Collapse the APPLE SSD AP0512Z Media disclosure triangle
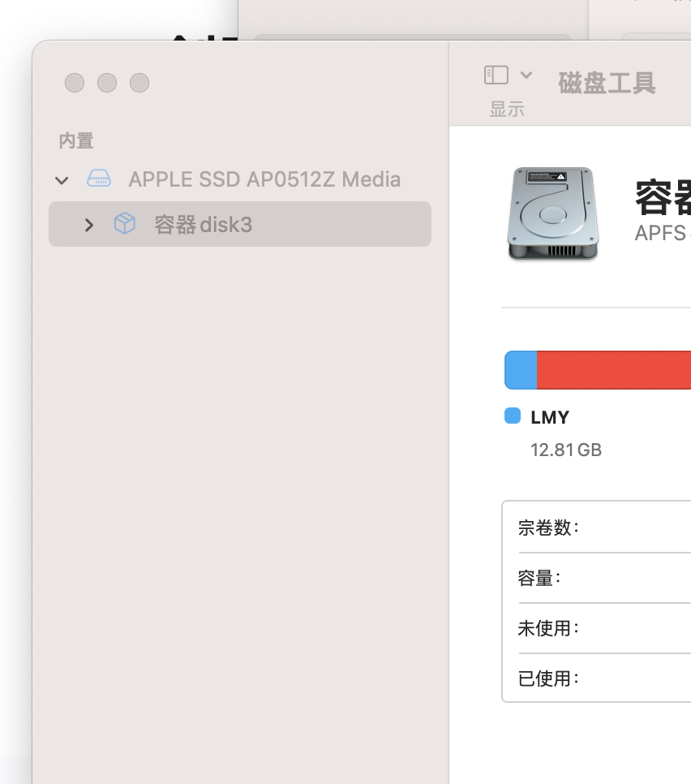This screenshot has height=784, width=691. click(x=62, y=180)
